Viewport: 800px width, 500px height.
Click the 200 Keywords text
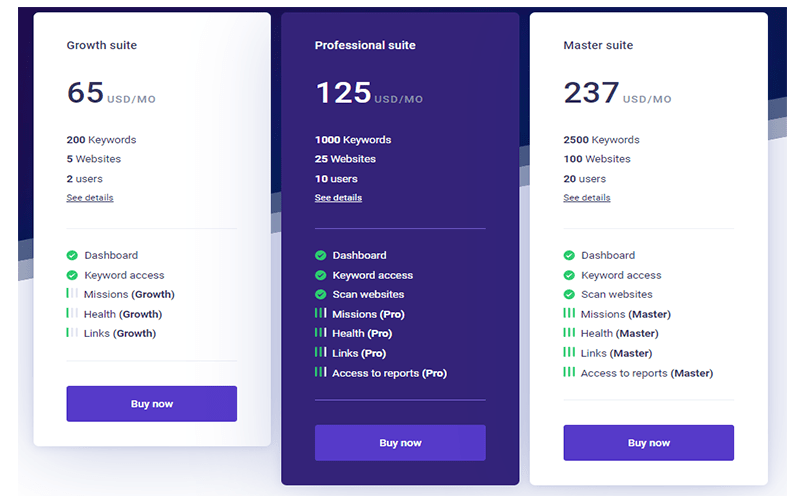(101, 140)
